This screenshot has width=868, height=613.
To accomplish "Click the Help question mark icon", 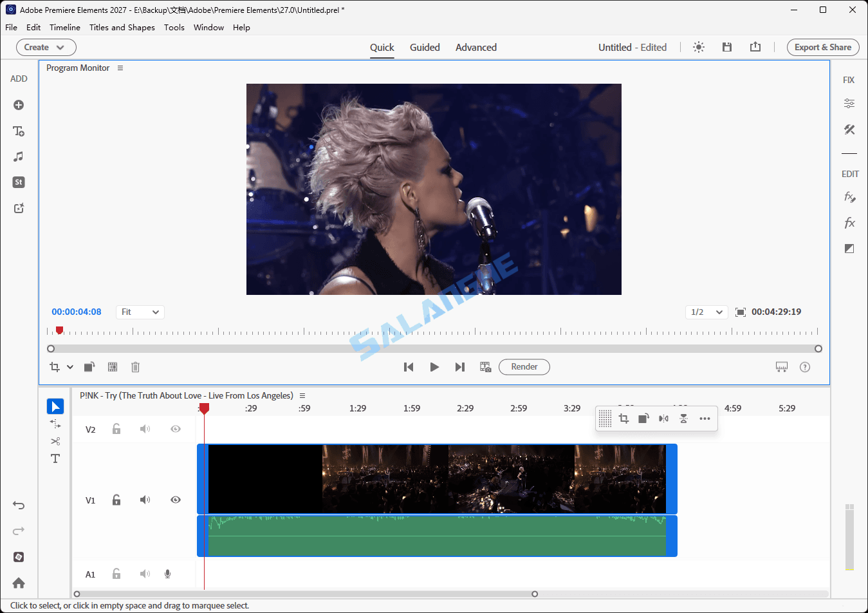I will tap(805, 367).
